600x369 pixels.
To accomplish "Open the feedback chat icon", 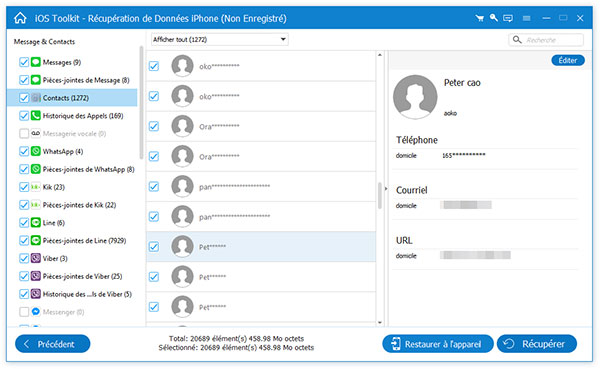I will 508,18.
